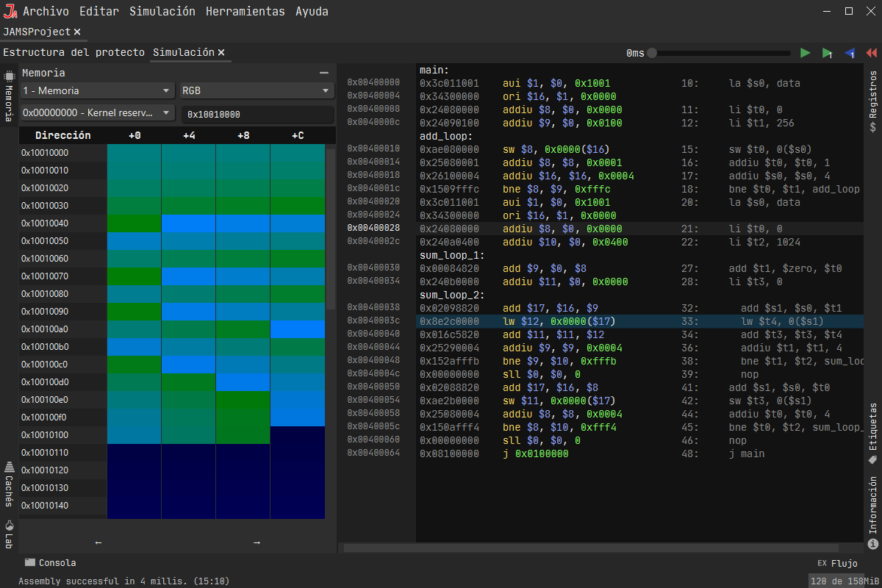
Task: Select the Consola tab at the bottom
Action: point(51,562)
